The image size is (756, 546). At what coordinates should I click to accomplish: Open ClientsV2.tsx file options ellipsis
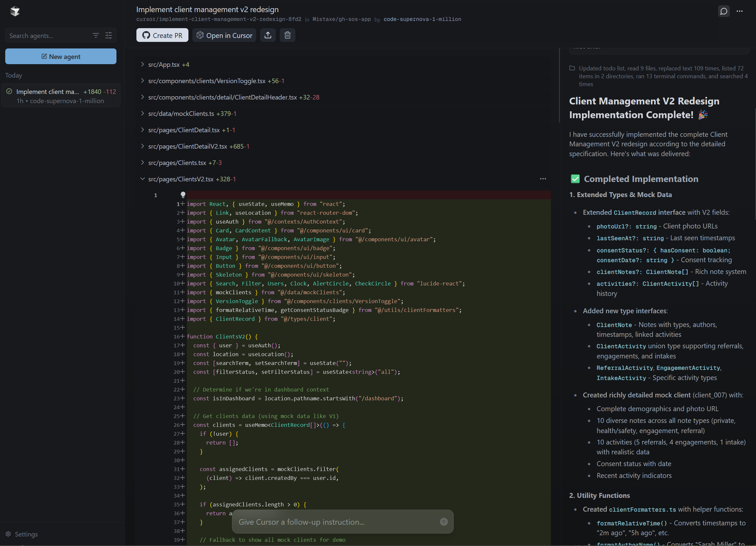pos(543,179)
